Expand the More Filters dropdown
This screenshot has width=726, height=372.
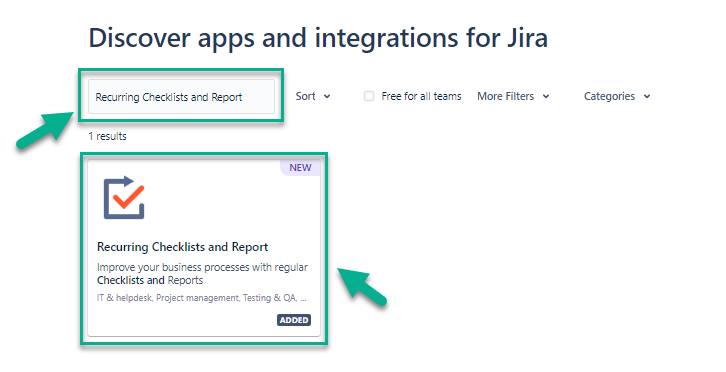click(513, 96)
